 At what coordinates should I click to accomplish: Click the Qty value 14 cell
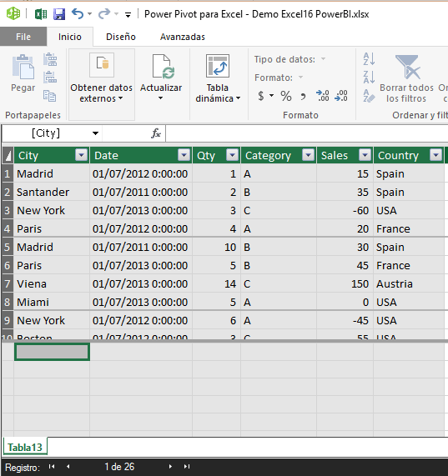pyautogui.click(x=216, y=283)
